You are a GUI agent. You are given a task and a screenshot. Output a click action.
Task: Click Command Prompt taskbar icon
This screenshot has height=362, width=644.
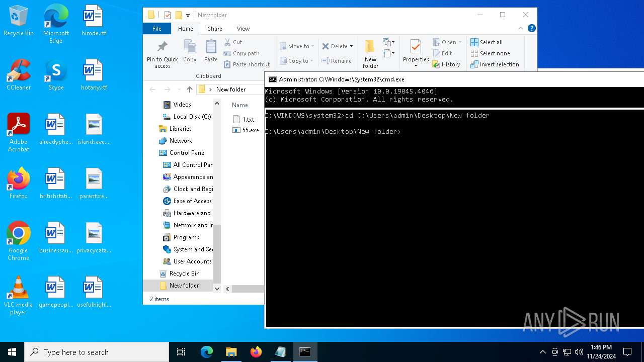pos(305,352)
